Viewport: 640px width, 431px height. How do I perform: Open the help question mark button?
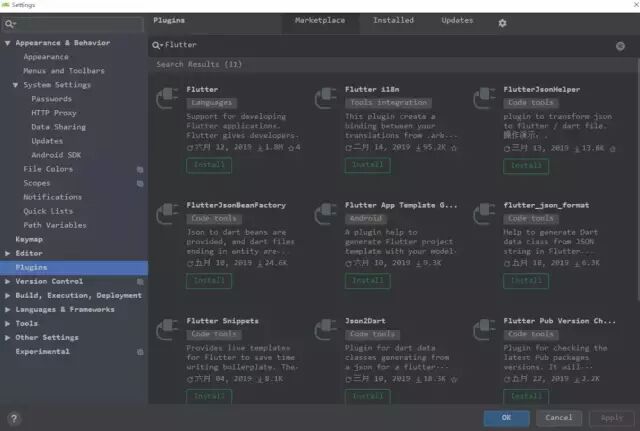coord(13,418)
